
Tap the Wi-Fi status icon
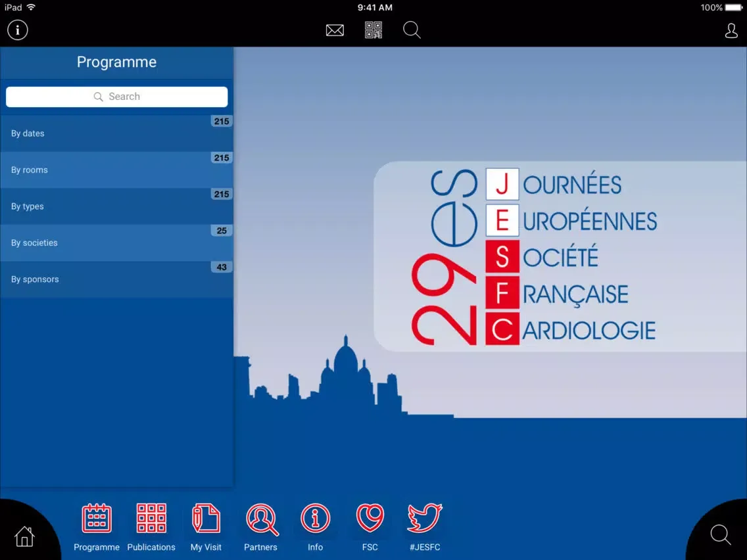pos(32,7)
